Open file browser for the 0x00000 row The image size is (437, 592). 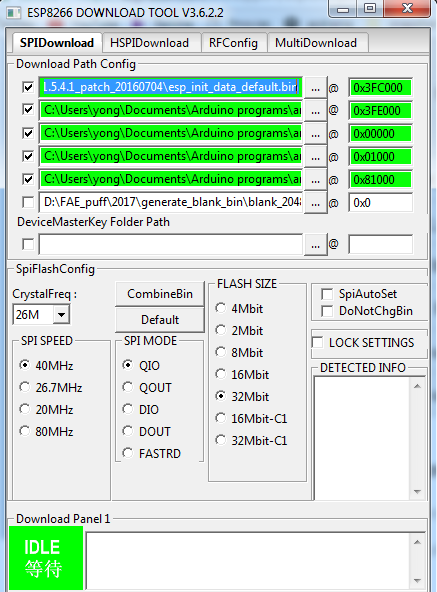click(x=315, y=134)
